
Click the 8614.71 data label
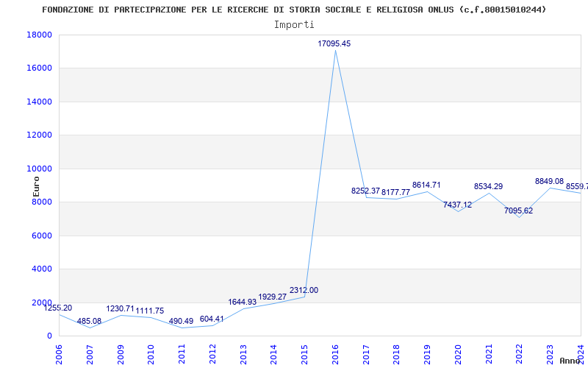point(426,185)
